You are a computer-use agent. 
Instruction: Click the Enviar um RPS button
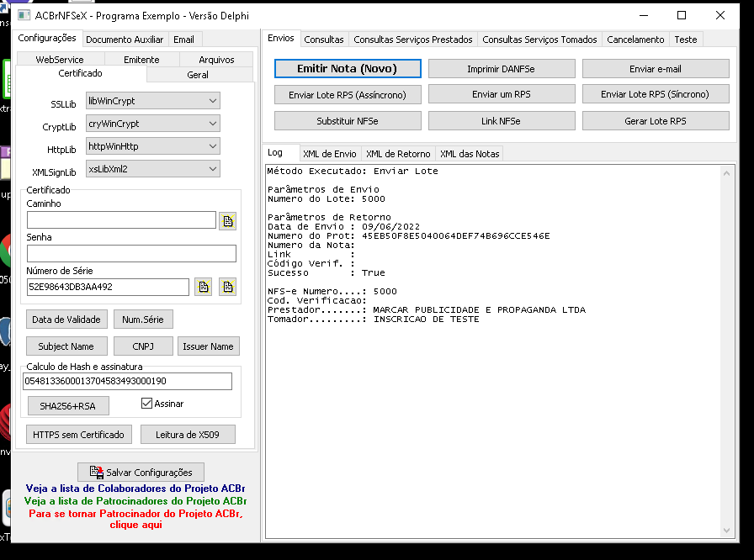click(x=502, y=94)
